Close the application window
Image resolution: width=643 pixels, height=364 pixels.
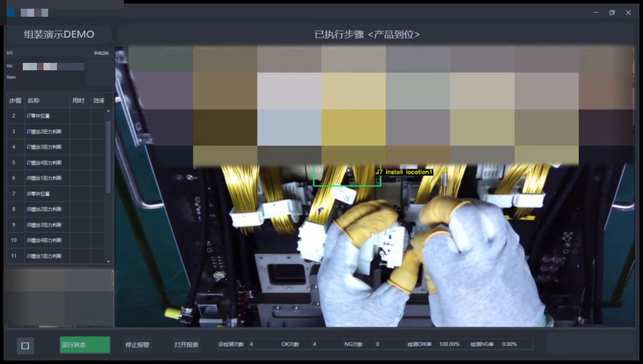pyautogui.click(x=628, y=13)
